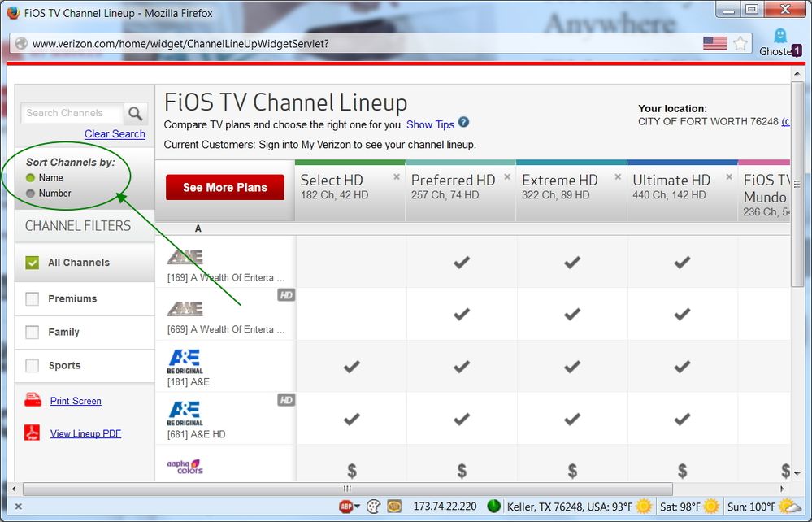Viewport: 812px width, 522px height.
Task: Click the bookmark star icon in address bar
Action: pos(740,44)
